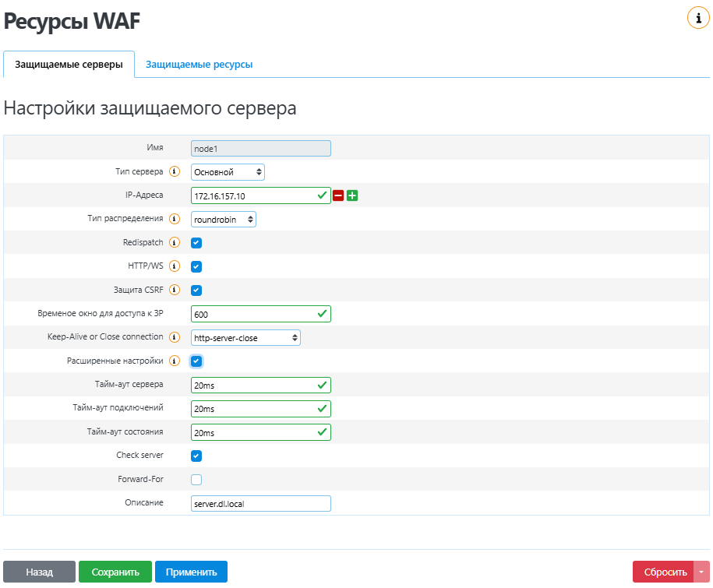Switch to the Защищаемые ресурсы tab
Screen dimensions: 713x588
click(x=199, y=65)
